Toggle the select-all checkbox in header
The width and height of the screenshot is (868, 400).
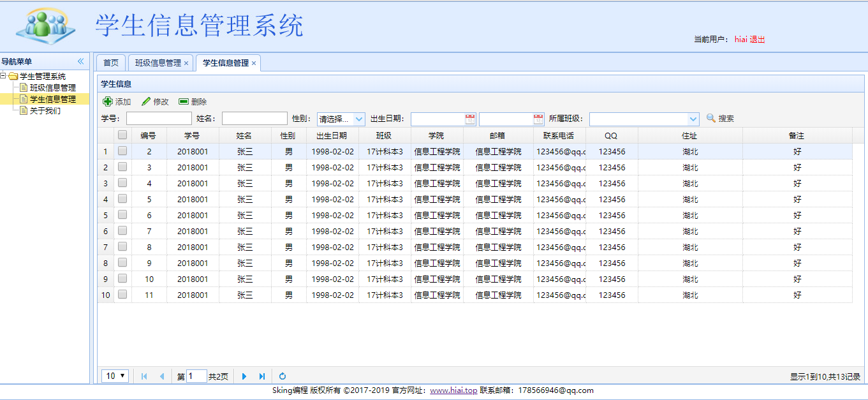(x=122, y=135)
